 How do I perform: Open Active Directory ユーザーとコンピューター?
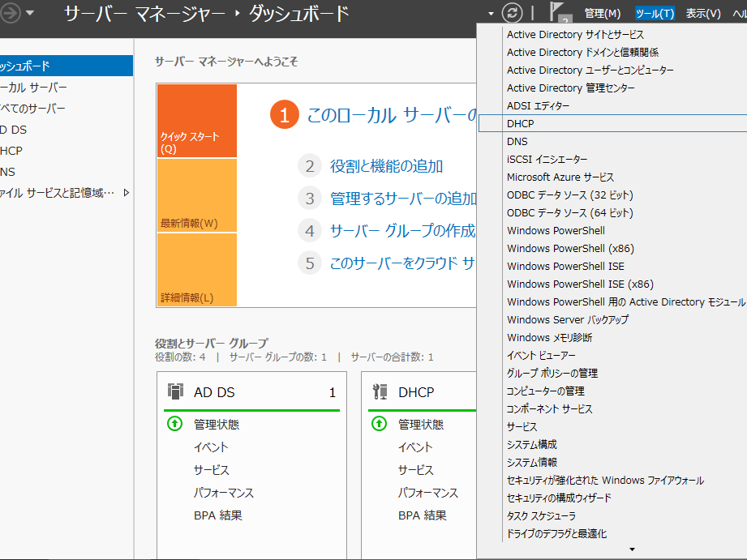click(590, 70)
